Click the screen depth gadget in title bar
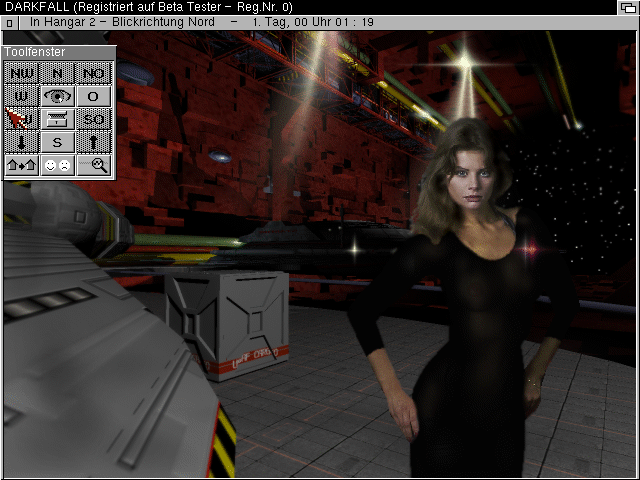 tap(628, 7)
